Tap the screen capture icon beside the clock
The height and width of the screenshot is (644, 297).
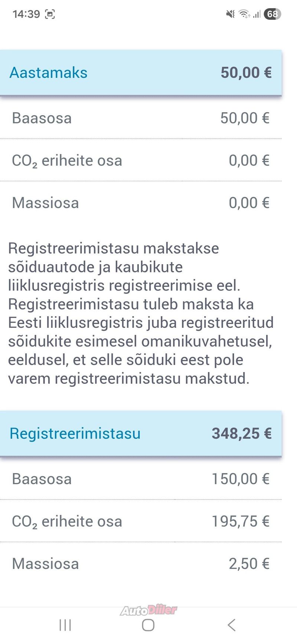click(50, 14)
